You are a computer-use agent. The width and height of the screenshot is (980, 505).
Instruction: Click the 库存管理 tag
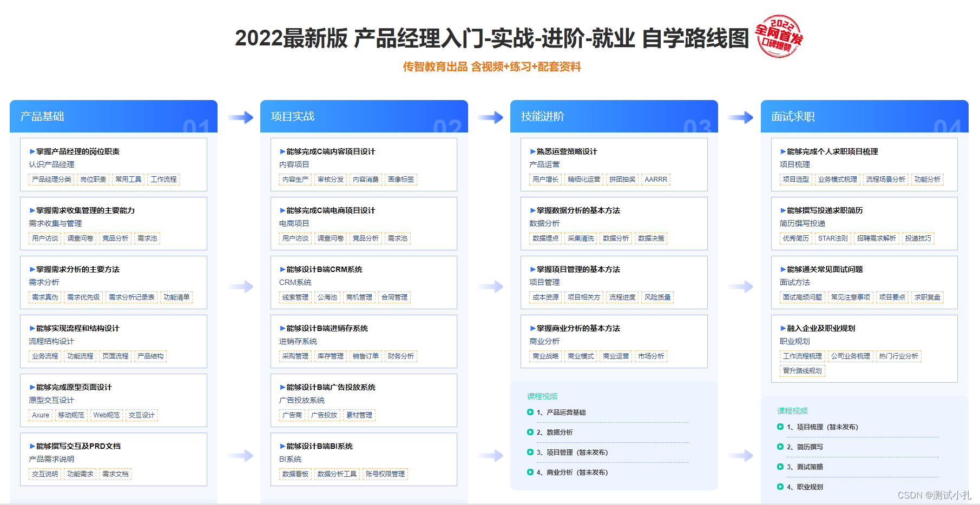coord(331,356)
